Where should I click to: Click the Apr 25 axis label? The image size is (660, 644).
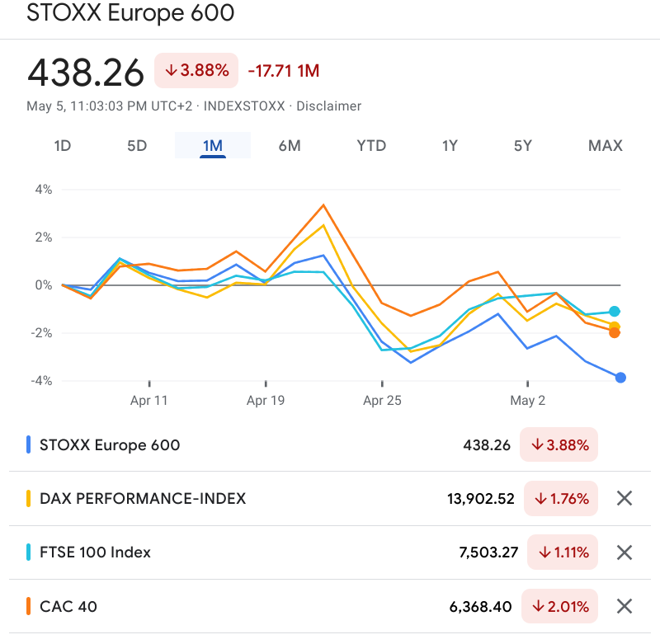coord(382,400)
